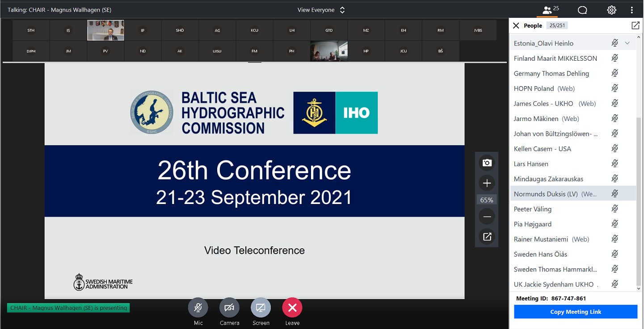Click the mic icon for Johan von Bültzingslöwen
Viewport: 644px width, 329px height.
click(x=615, y=133)
